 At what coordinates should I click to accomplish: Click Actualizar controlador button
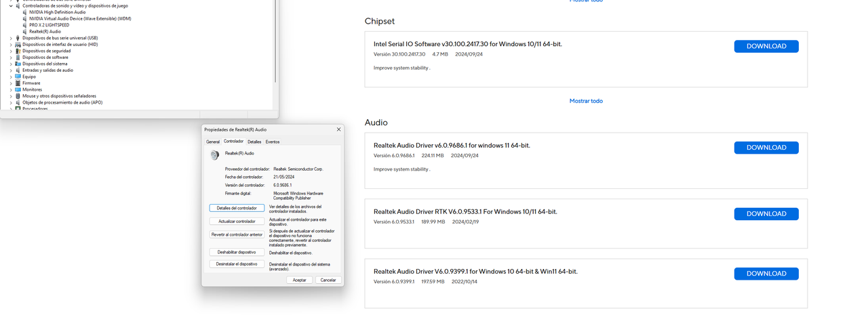tap(237, 221)
